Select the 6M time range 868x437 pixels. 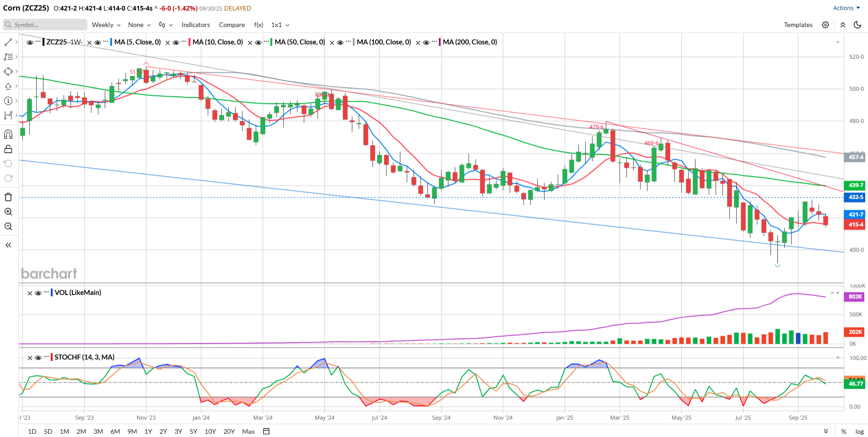click(x=115, y=432)
